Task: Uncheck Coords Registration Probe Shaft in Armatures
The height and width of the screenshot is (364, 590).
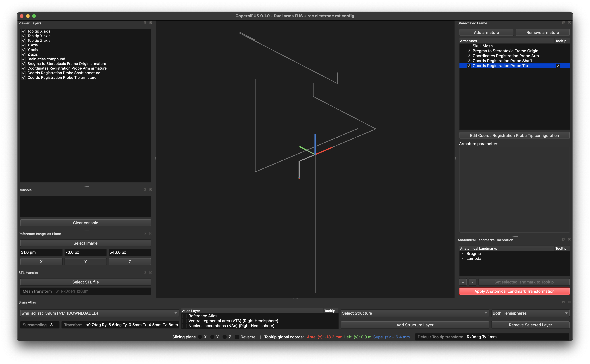Action: [469, 61]
